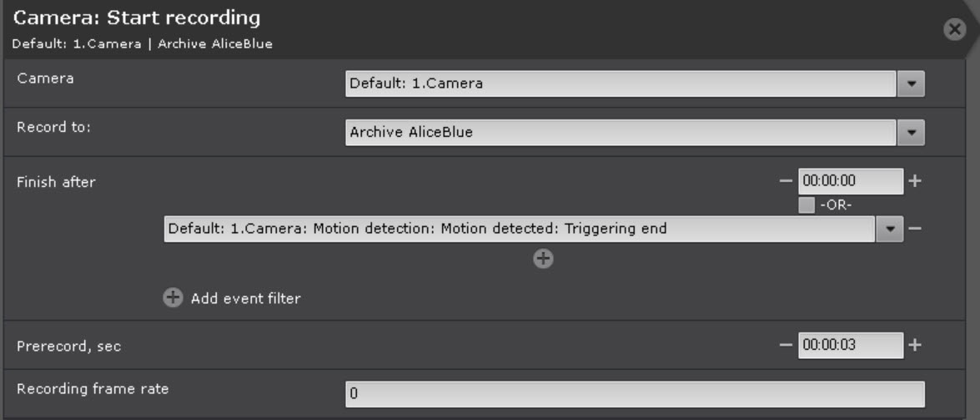Viewport: 980px width, 420px height.
Task: Decrease the Finish after time
Action: (785, 180)
